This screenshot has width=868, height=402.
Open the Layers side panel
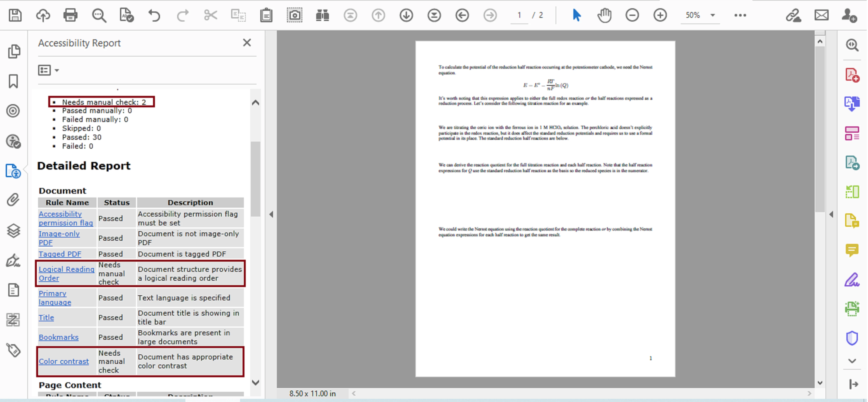(x=13, y=231)
